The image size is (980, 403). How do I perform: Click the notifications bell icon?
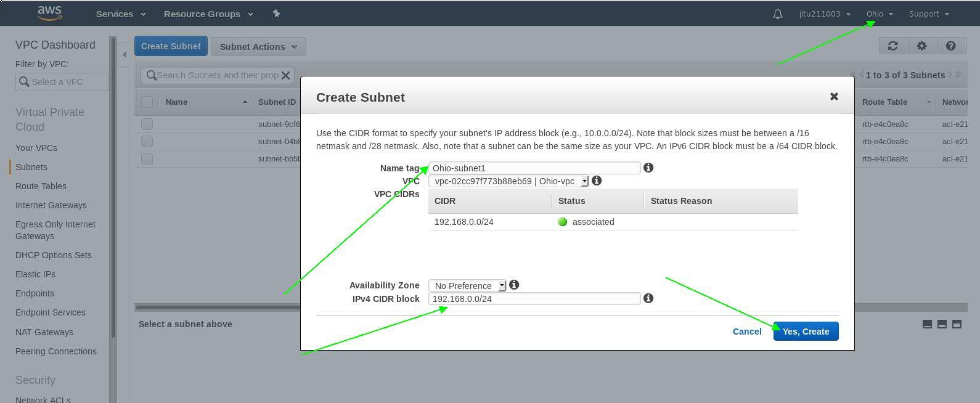[x=778, y=14]
